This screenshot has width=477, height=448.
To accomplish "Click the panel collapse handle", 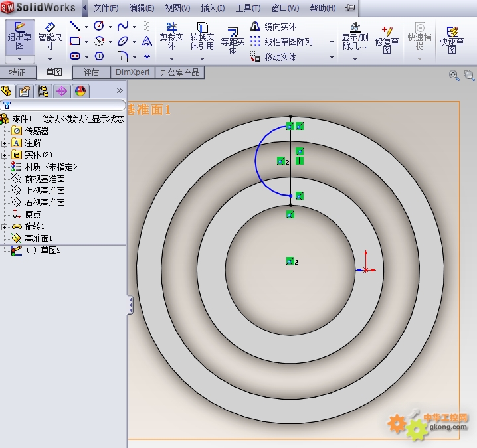I will [x=130, y=305].
